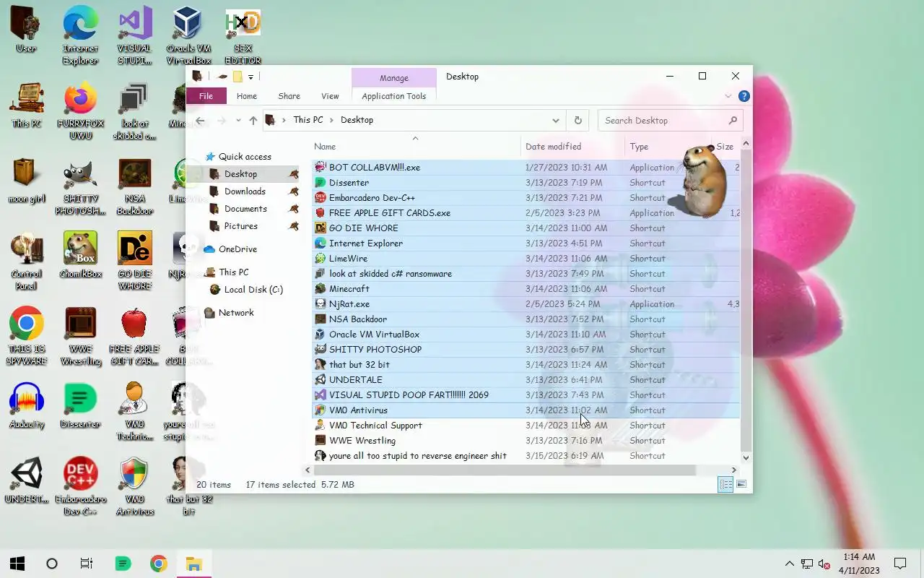Select the Oracle VM VirtualBox desktop icon
Screen dimensions: 924x578
click(x=188, y=36)
